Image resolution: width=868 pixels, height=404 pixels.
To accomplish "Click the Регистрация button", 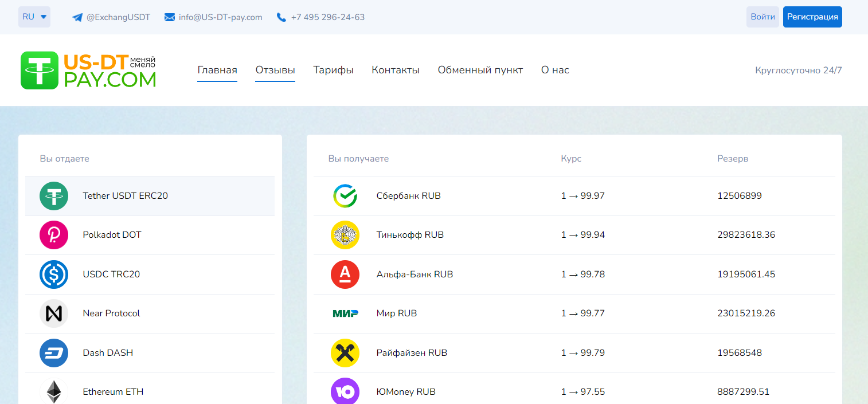I will [x=812, y=17].
